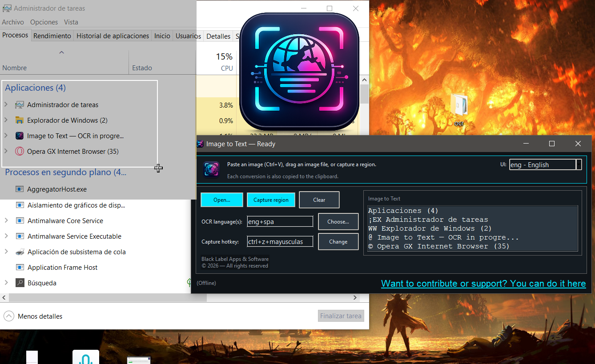This screenshot has height=364, width=595.
Task: Click the Opera GX Internet Browser icon
Action: [x=19, y=152]
